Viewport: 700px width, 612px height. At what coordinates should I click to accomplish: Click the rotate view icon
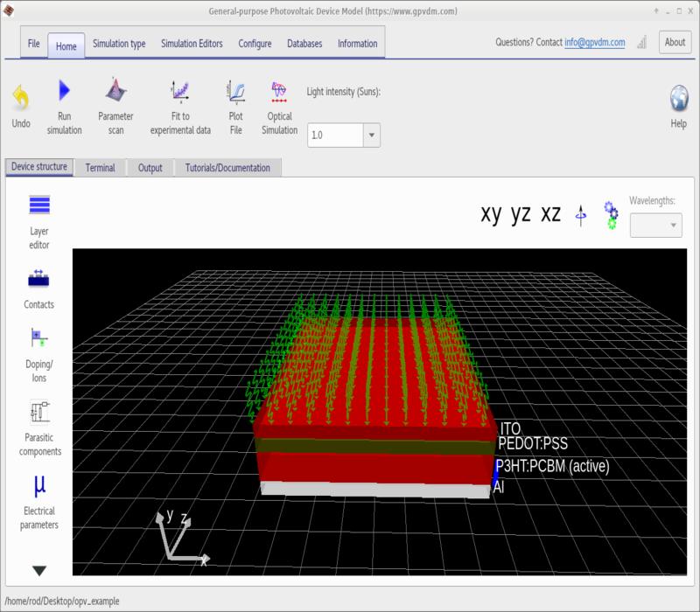(x=581, y=216)
